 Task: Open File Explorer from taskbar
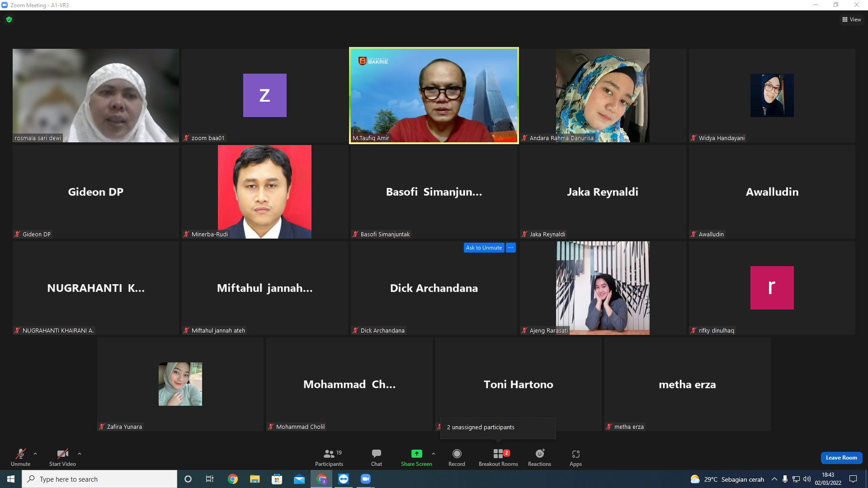pos(255,479)
